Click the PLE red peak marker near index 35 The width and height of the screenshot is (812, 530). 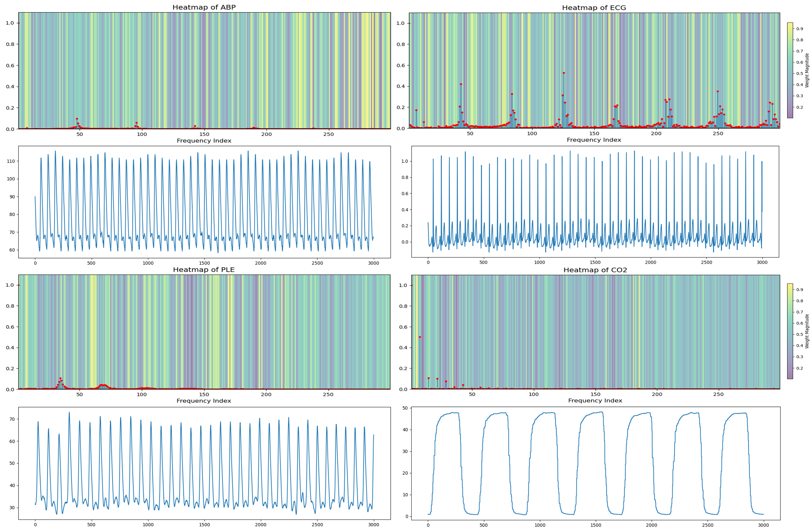[x=60, y=378]
